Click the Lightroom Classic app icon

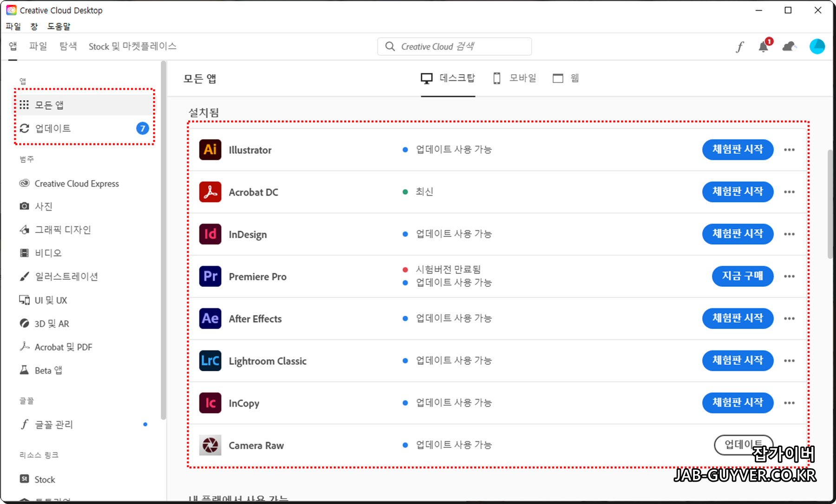(x=210, y=361)
